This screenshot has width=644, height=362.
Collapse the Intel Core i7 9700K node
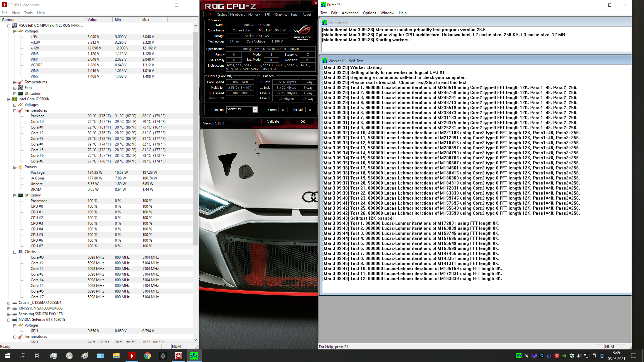(x=9, y=99)
